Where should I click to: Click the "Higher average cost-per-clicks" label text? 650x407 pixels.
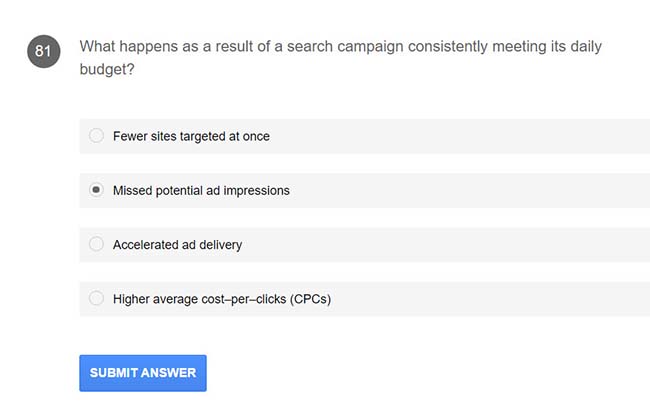coord(200,298)
